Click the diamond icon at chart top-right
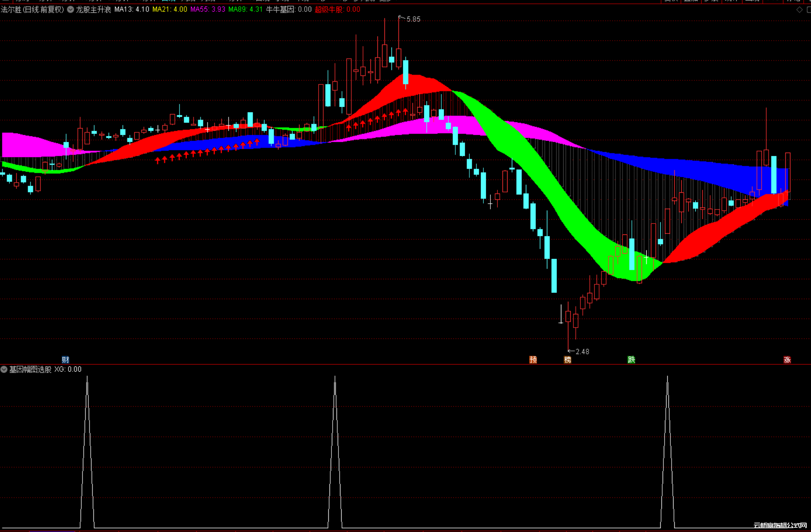This screenshot has width=811, height=532. point(799,10)
